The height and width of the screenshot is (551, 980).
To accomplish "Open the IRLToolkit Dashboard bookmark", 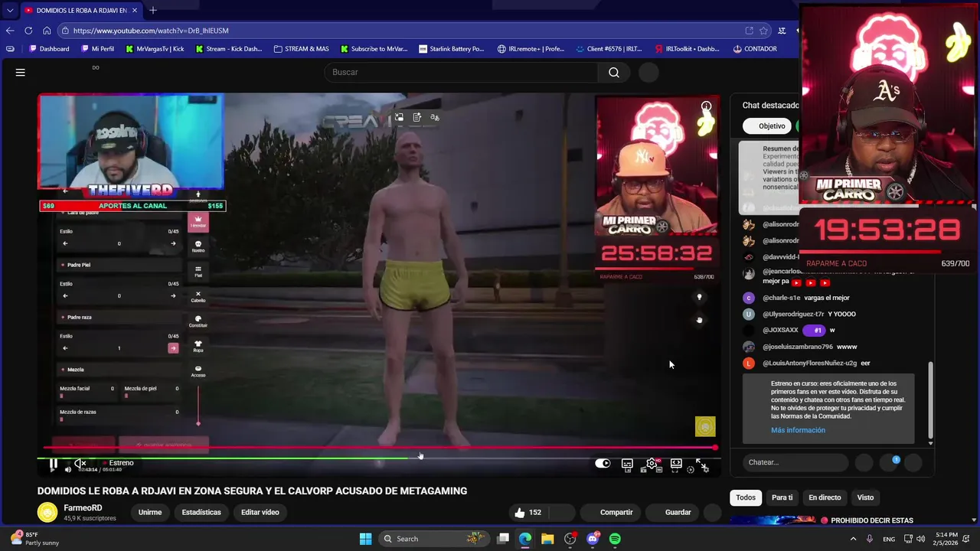I will 687,49.
